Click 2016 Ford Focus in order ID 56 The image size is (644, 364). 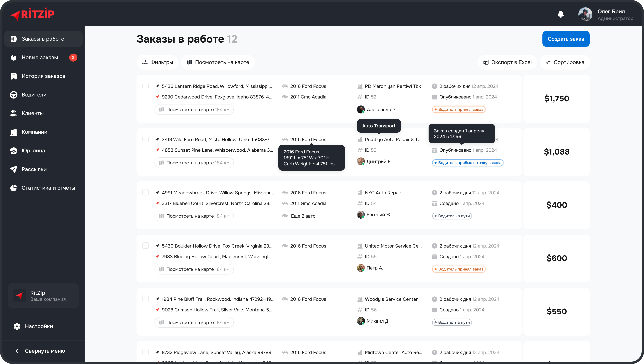coord(308,299)
